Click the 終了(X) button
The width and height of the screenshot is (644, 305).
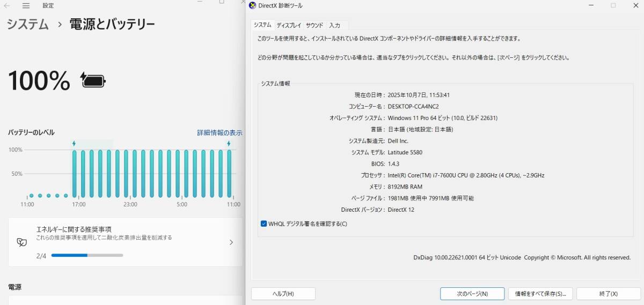(609, 294)
